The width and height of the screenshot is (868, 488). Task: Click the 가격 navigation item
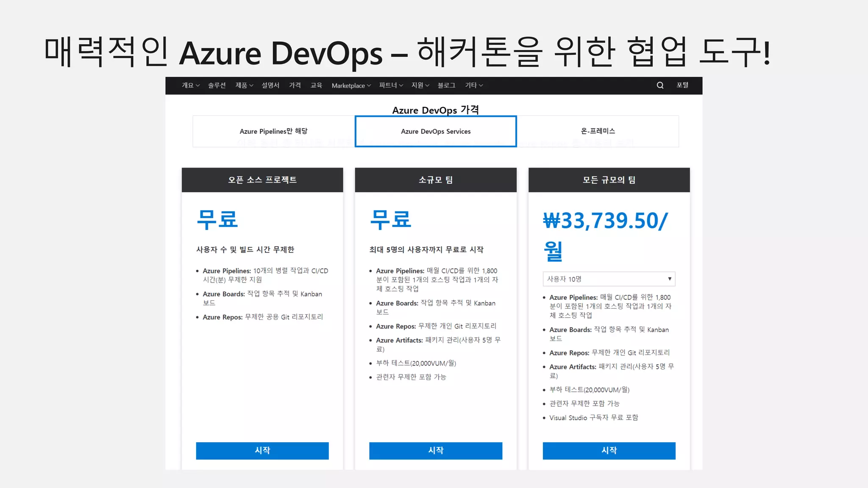(295, 85)
